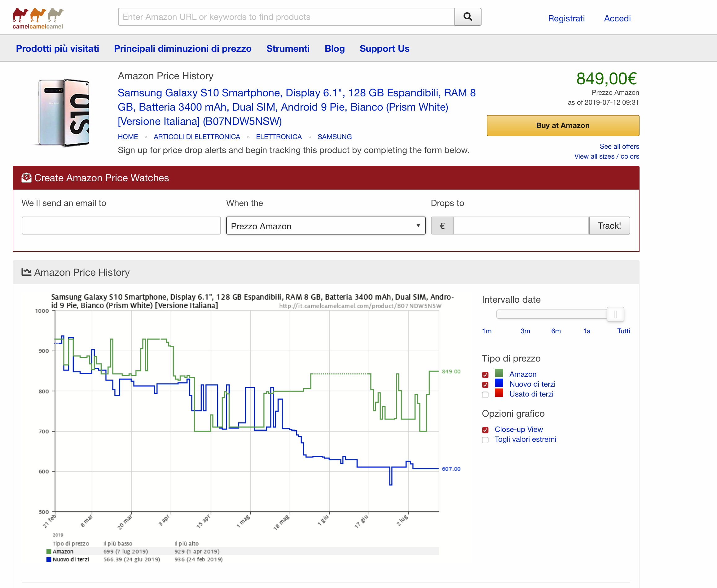Click the 849.00 value on the chart
Image resolution: width=717 pixels, height=588 pixels.
click(x=451, y=371)
